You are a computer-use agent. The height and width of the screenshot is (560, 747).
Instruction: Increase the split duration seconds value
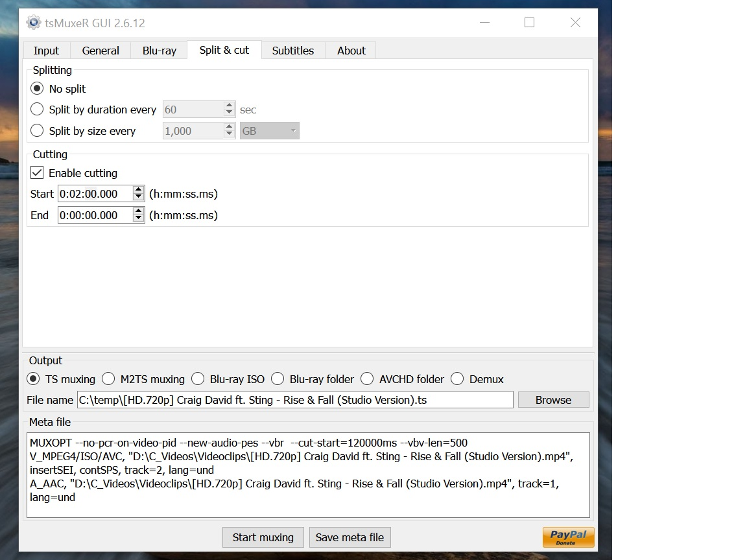pos(230,105)
